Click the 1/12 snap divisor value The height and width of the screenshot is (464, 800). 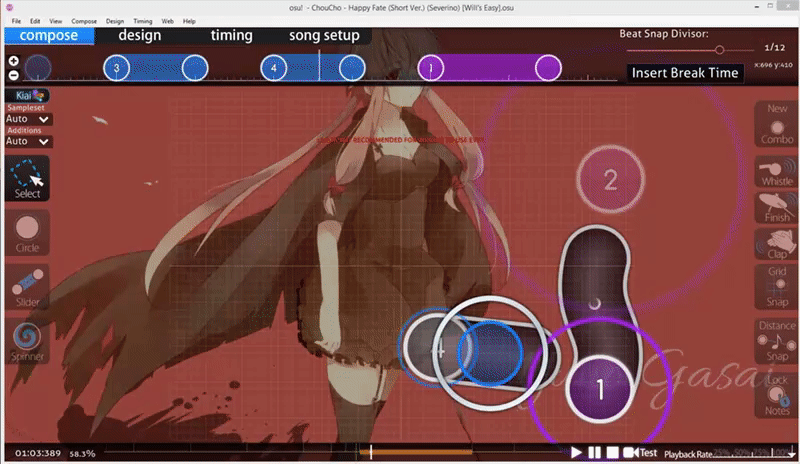click(x=774, y=47)
